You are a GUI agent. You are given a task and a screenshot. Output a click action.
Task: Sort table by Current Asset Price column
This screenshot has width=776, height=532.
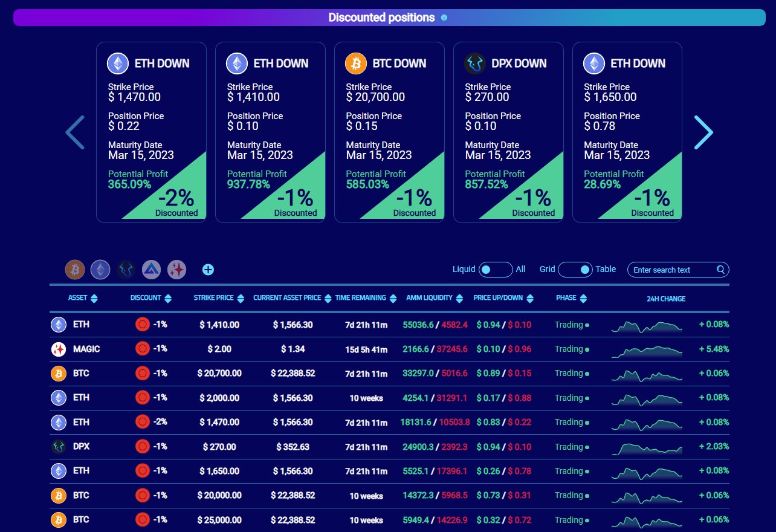tap(293, 298)
